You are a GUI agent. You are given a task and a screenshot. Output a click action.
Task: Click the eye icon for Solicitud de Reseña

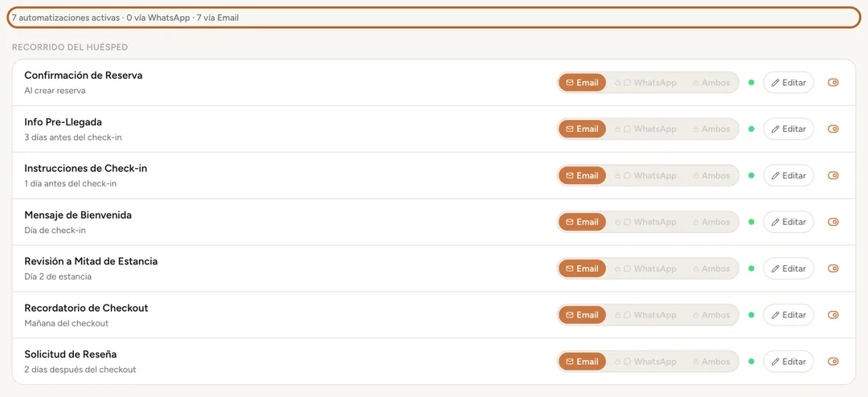(833, 362)
